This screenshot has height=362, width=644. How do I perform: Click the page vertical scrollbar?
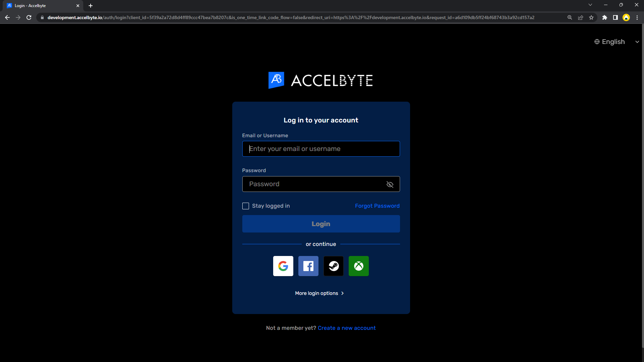coord(642,186)
